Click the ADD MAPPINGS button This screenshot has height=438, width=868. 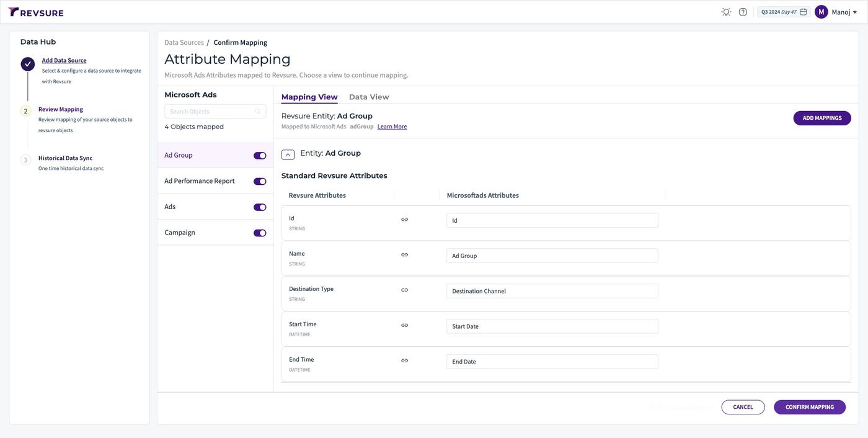822,118
